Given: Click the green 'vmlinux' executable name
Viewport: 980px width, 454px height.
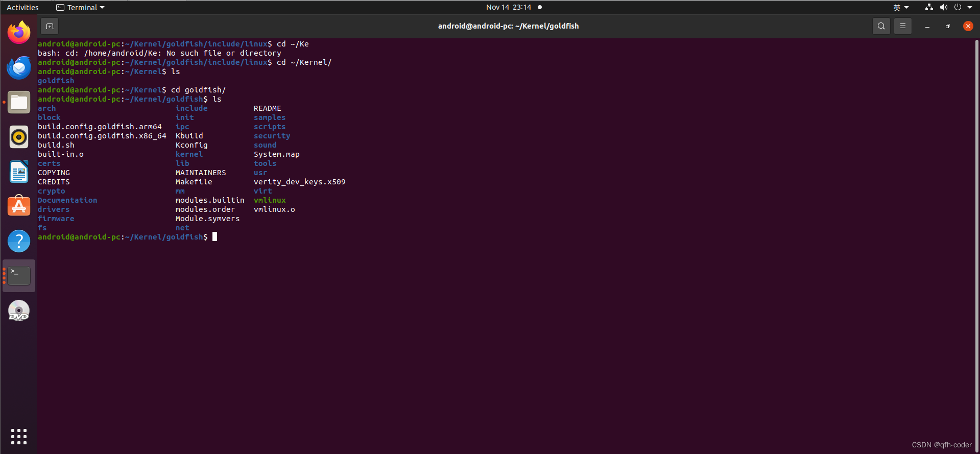Looking at the screenshot, I should click(270, 200).
